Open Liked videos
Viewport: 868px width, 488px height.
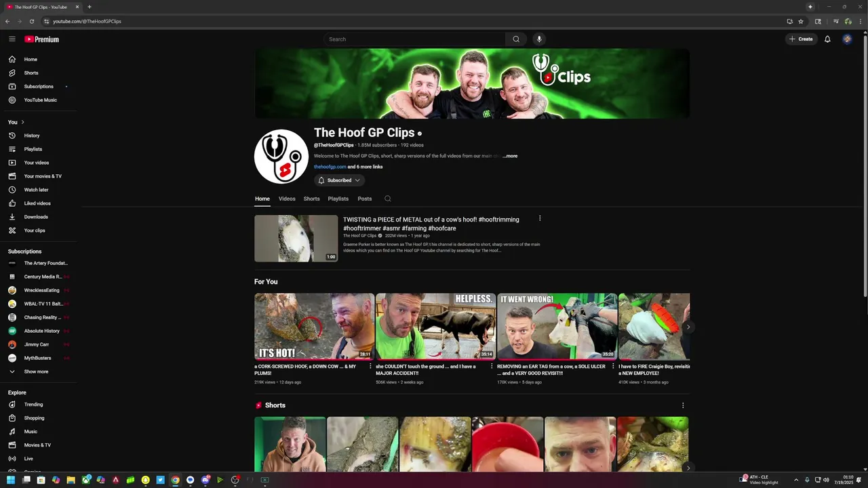click(38, 203)
